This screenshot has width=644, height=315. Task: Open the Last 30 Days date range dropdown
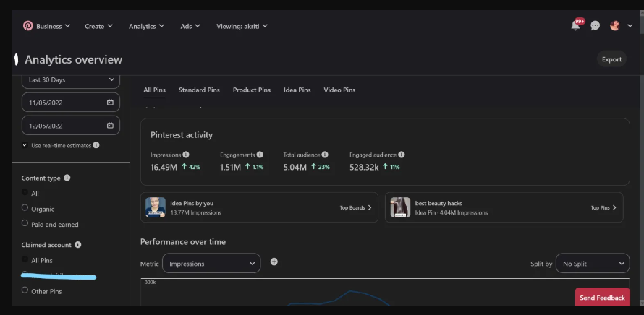(71, 80)
